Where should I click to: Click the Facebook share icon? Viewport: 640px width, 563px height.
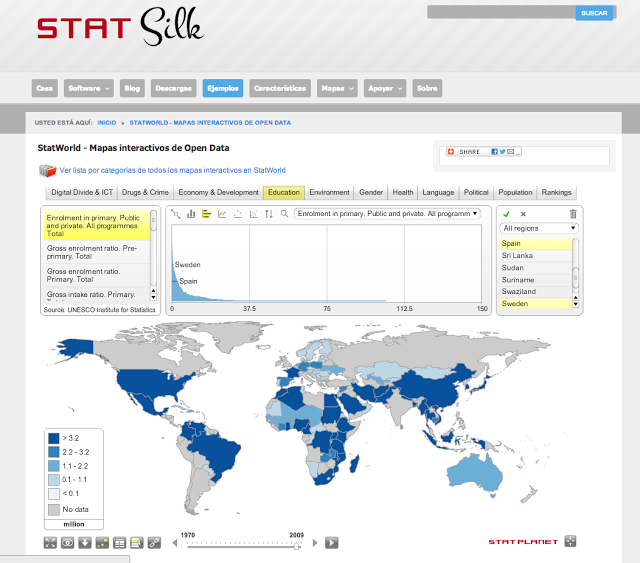point(494,152)
